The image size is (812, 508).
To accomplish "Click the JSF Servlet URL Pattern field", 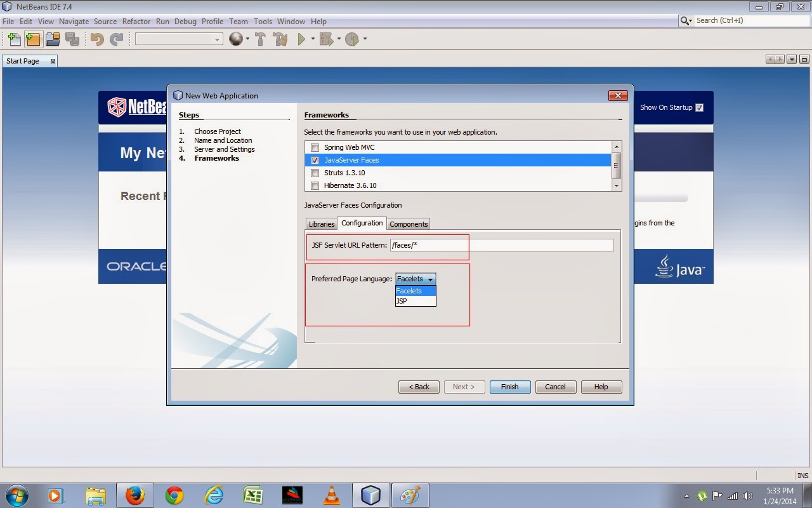I will (x=502, y=245).
